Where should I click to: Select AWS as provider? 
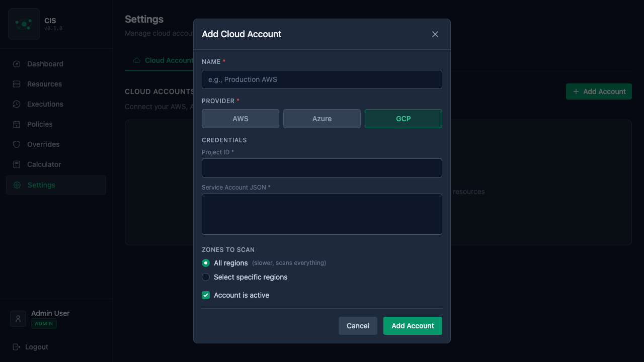(x=240, y=119)
